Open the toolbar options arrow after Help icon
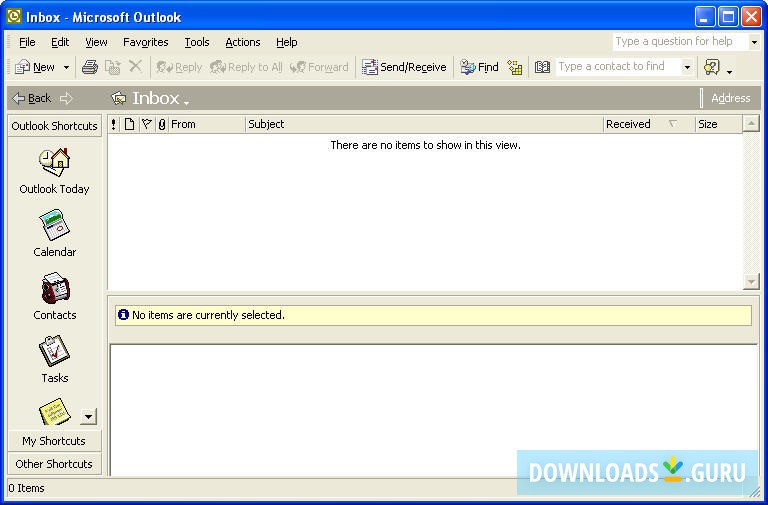The image size is (768, 505). pos(729,72)
